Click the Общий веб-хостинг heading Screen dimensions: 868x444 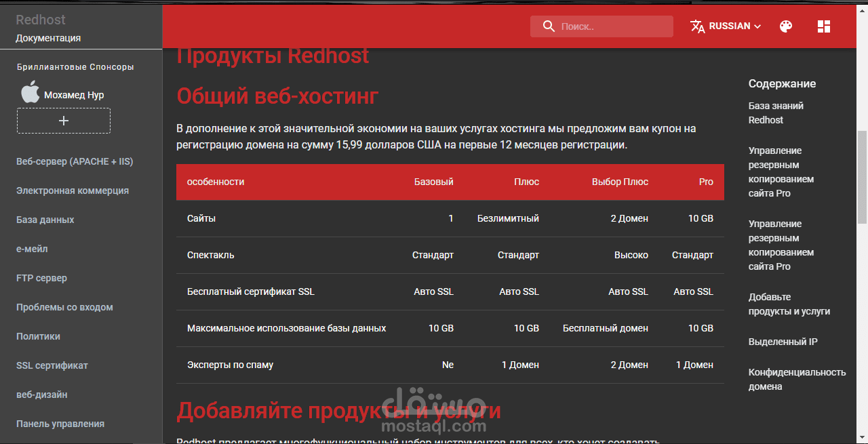point(277,96)
